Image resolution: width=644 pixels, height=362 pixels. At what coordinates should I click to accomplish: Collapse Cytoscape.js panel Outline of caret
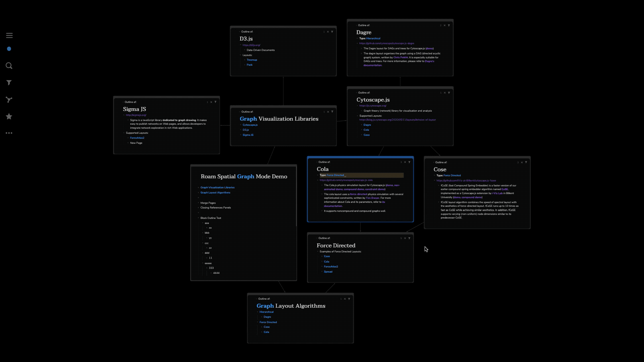(x=356, y=93)
